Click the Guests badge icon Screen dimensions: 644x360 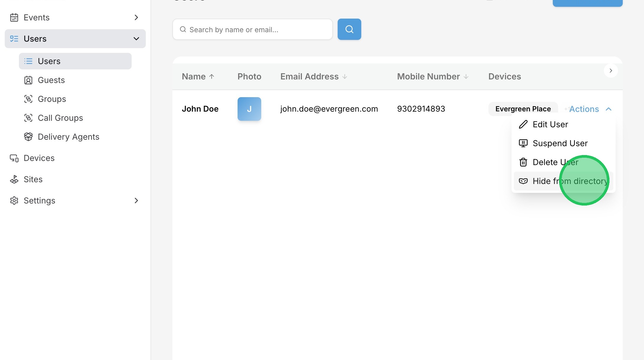point(28,80)
